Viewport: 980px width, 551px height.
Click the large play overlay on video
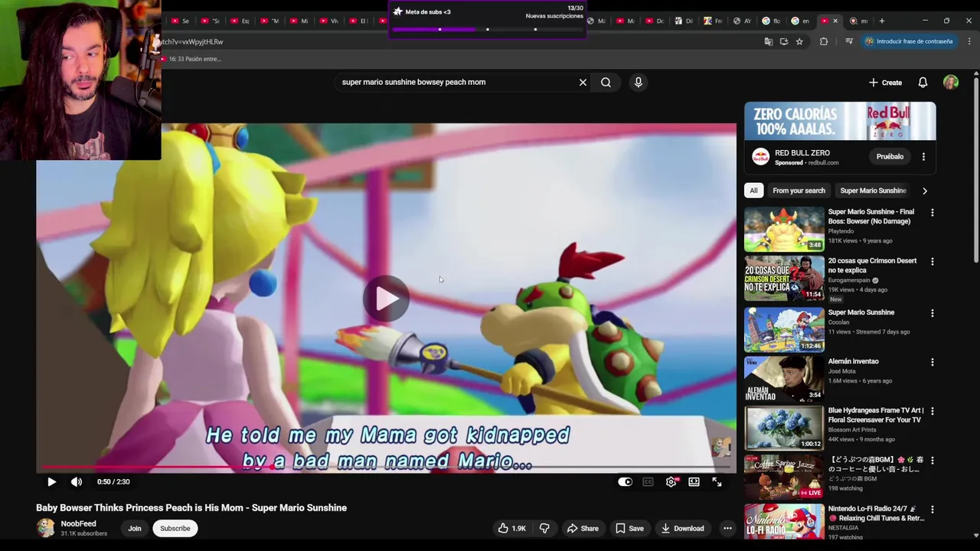(x=387, y=298)
